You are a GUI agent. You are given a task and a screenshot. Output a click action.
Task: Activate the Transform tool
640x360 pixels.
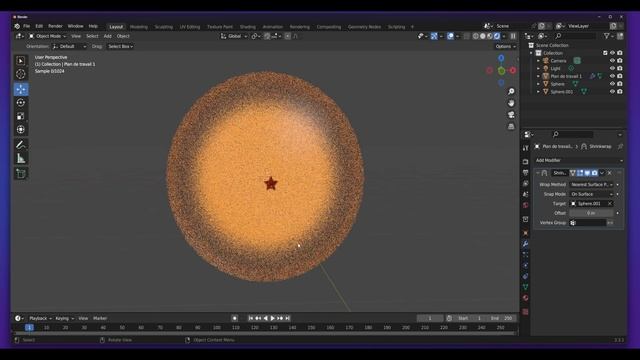21,129
